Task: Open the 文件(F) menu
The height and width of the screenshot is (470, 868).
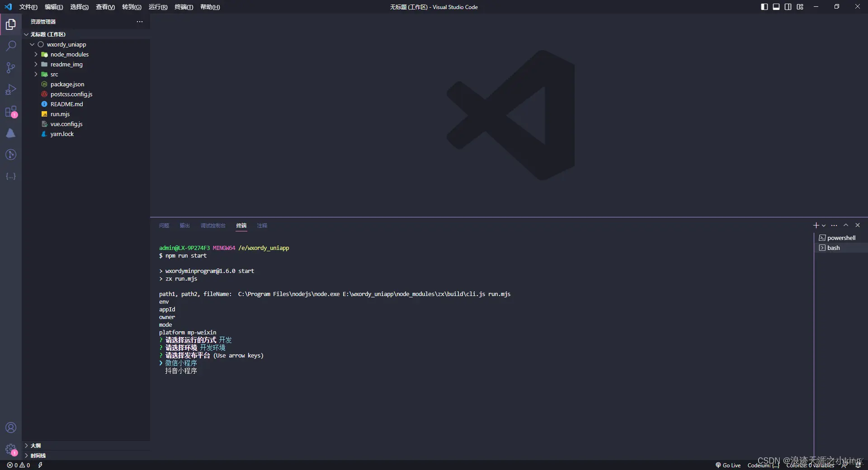Action: click(28, 7)
